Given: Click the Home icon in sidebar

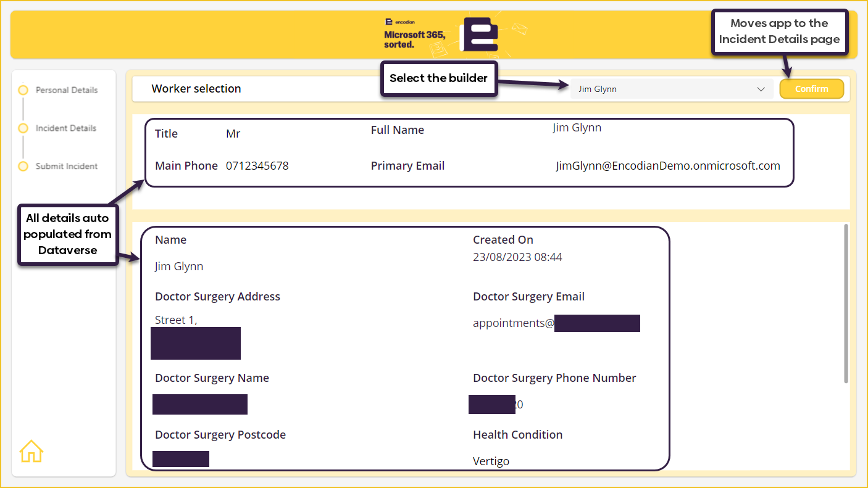Looking at the screenshot, I should pyautogui.click(x=31, y=452).
